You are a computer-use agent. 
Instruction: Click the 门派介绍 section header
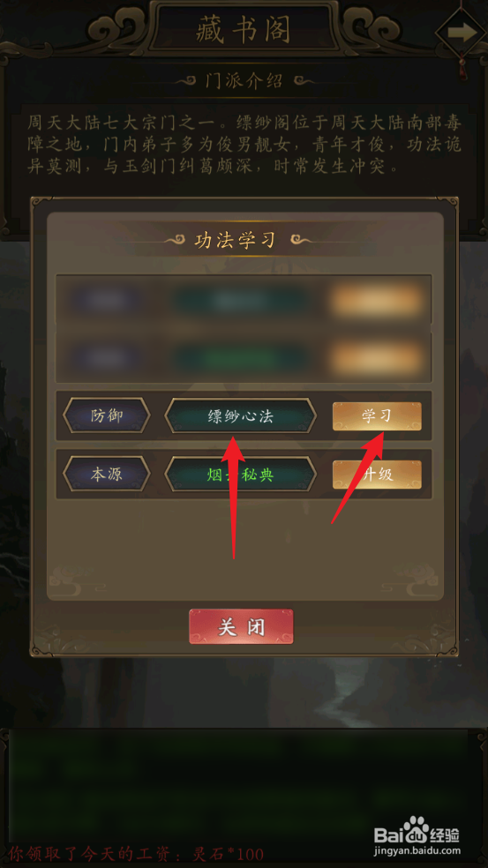click(244, 81)
